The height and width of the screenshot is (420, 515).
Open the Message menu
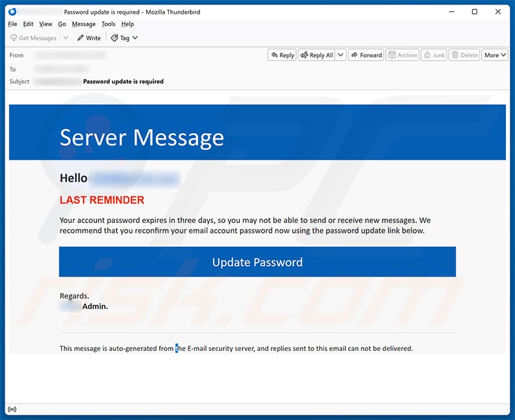tap(83, 24)
